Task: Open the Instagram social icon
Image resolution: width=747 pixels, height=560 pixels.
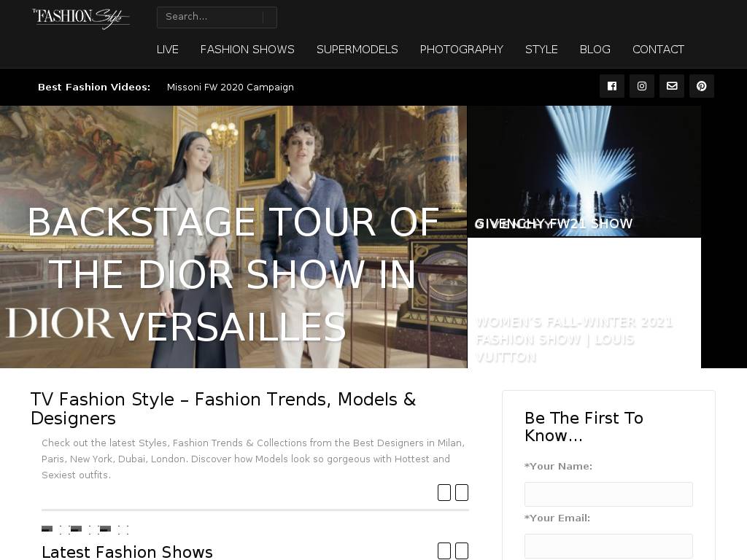Action: [x=642, y=86]
